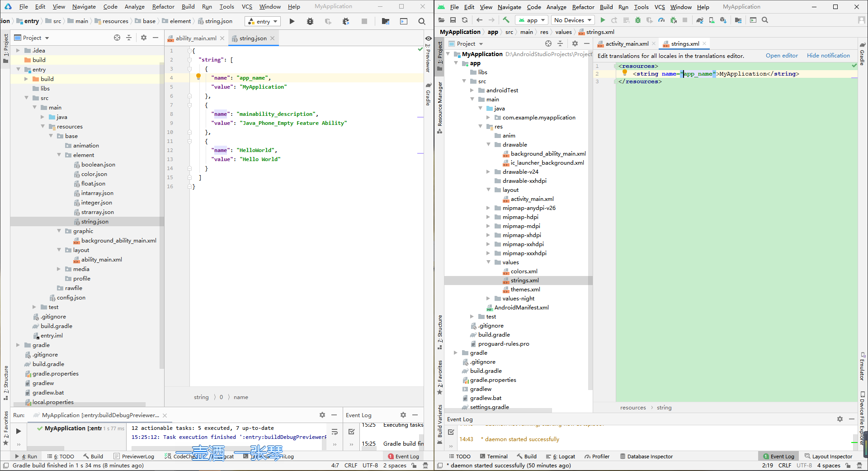Navigate back with left arrow in Android Studio

[480, 20]
